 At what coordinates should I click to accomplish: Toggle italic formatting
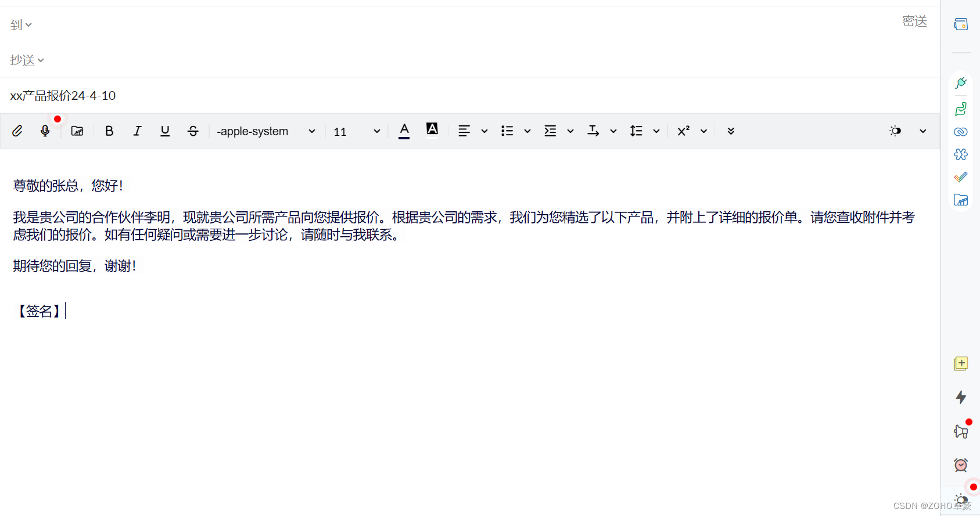click(137, 131)
